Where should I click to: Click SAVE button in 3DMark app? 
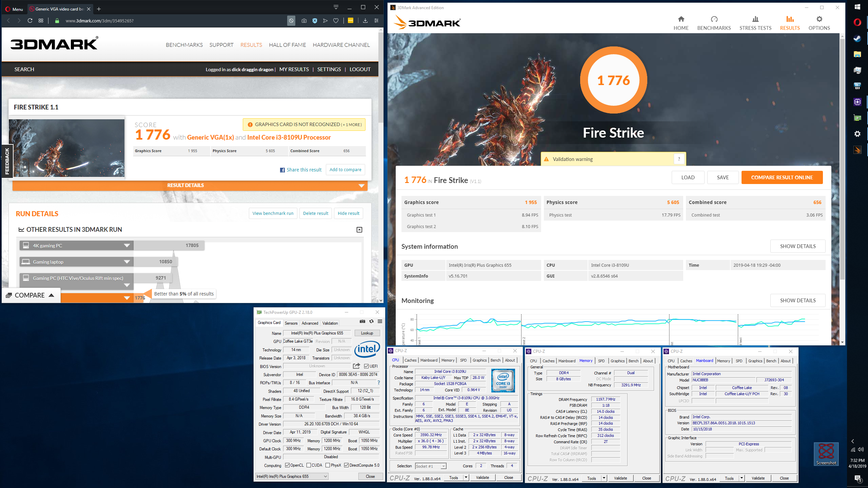click(723, 178)
